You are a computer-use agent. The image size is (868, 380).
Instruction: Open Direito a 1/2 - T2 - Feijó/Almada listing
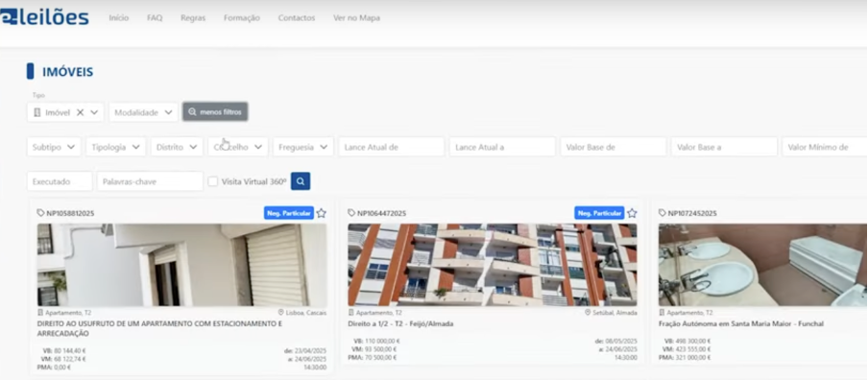coord(400,323)
